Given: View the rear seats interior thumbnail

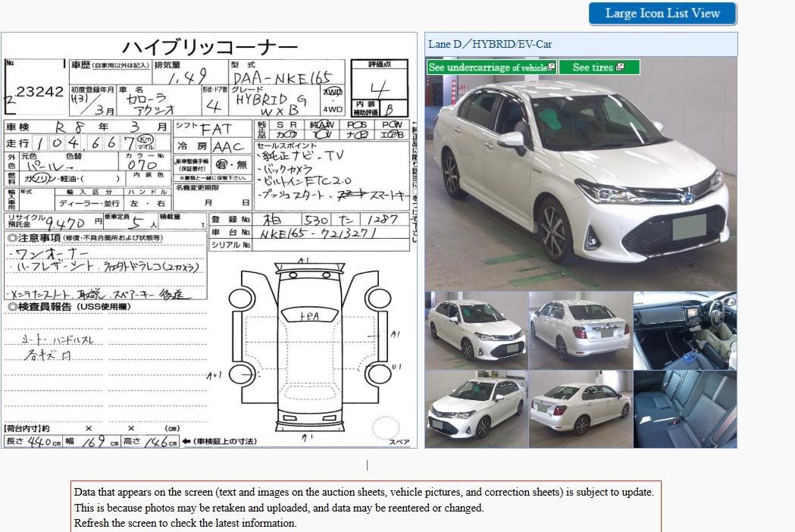Looking at the screenshot, I should [685, 408].
